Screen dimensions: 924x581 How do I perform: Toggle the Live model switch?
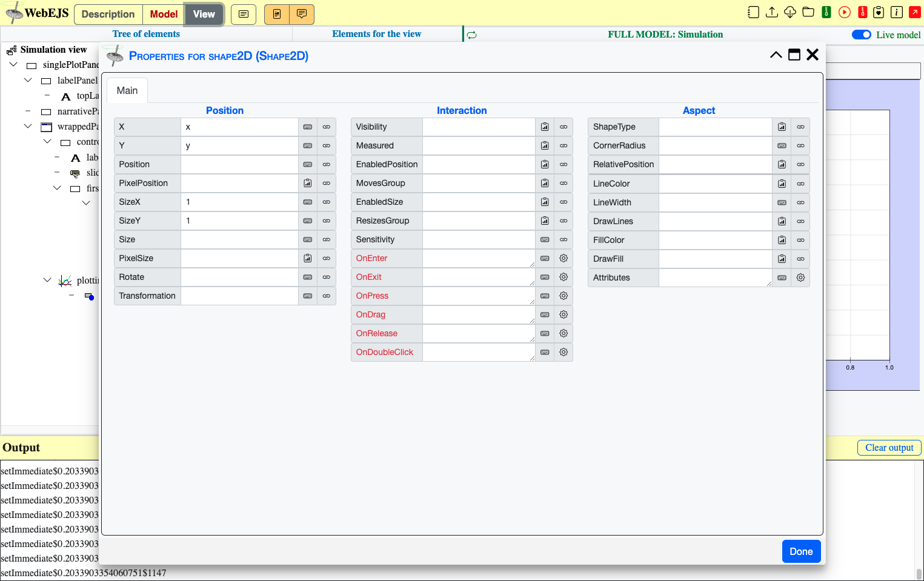(x=862, y=35)
